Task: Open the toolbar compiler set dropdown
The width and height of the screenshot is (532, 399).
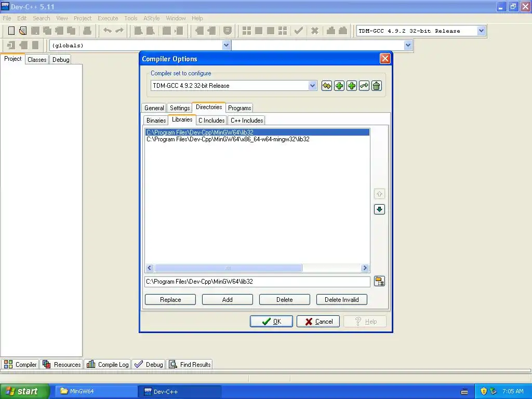Action: coord(481,31)
